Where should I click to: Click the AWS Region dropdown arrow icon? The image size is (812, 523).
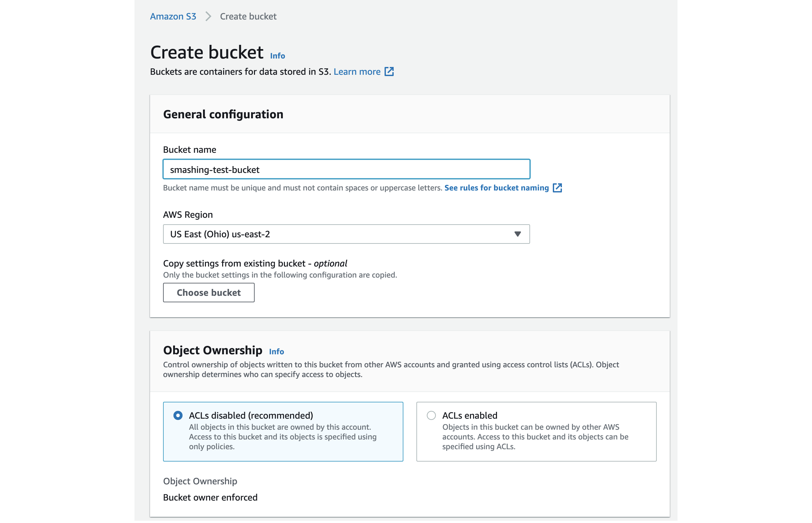pos(517,234)
